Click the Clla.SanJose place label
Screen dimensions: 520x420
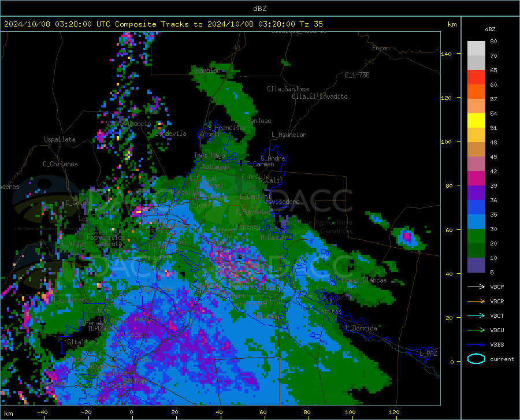click(x=288, y=89)
